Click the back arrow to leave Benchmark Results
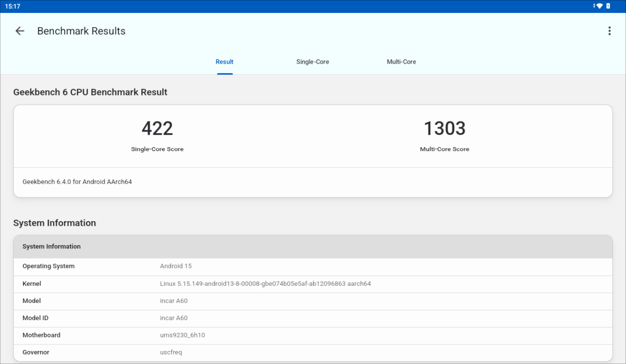Image resolution: width=626 pixels, height=364 pixels. [19, 31]
